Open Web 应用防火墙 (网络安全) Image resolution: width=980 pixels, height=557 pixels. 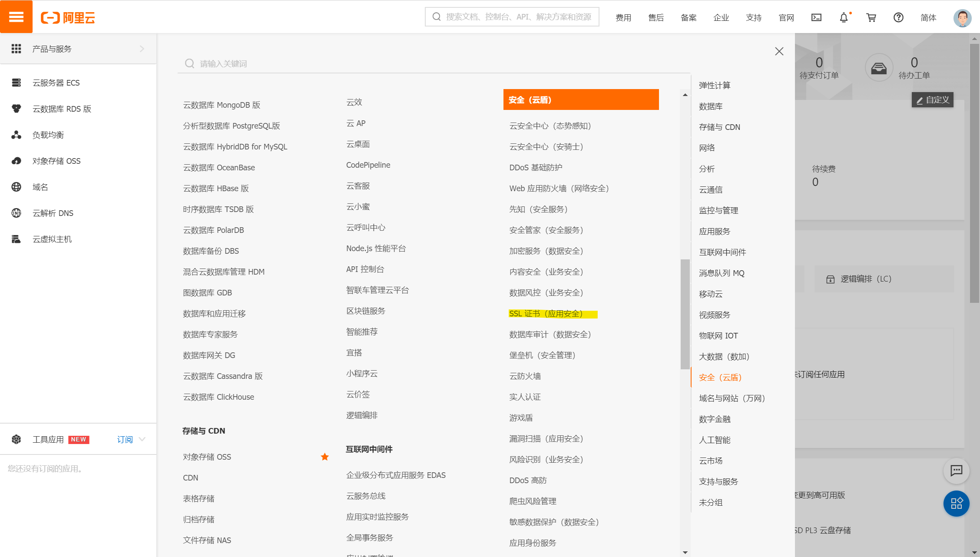559,188
